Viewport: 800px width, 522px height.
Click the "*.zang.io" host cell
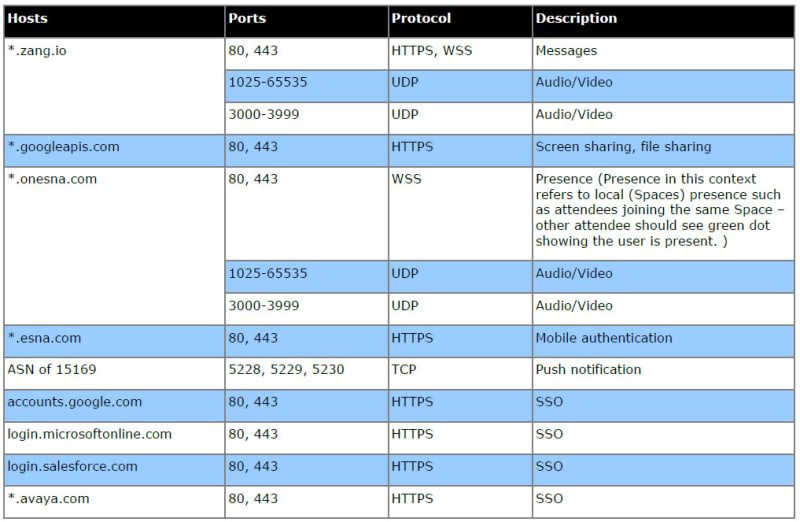(114, 86)
